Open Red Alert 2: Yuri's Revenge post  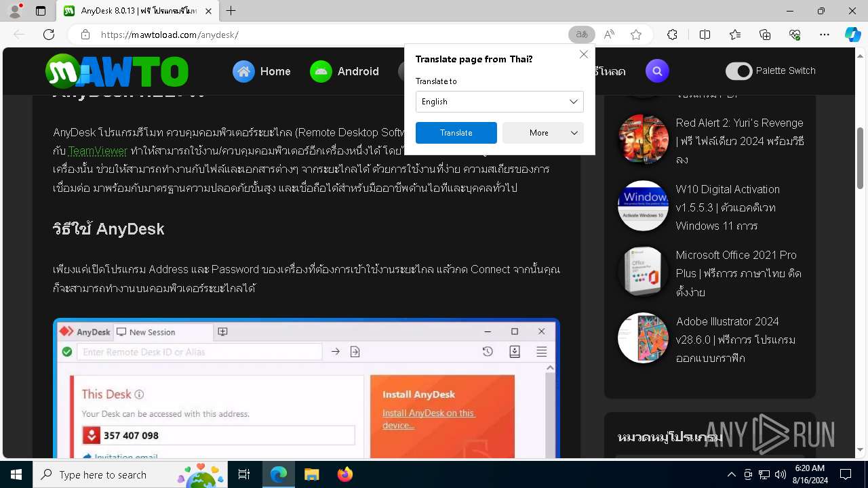[740, 141]
